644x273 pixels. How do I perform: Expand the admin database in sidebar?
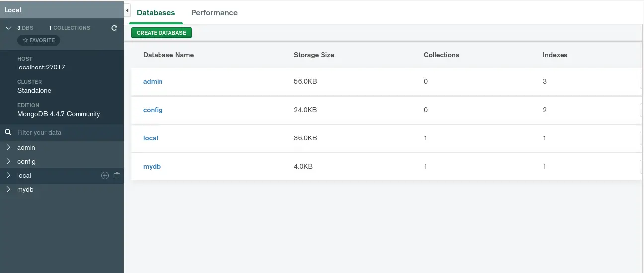pyautogui.click(x=8, y=147)
